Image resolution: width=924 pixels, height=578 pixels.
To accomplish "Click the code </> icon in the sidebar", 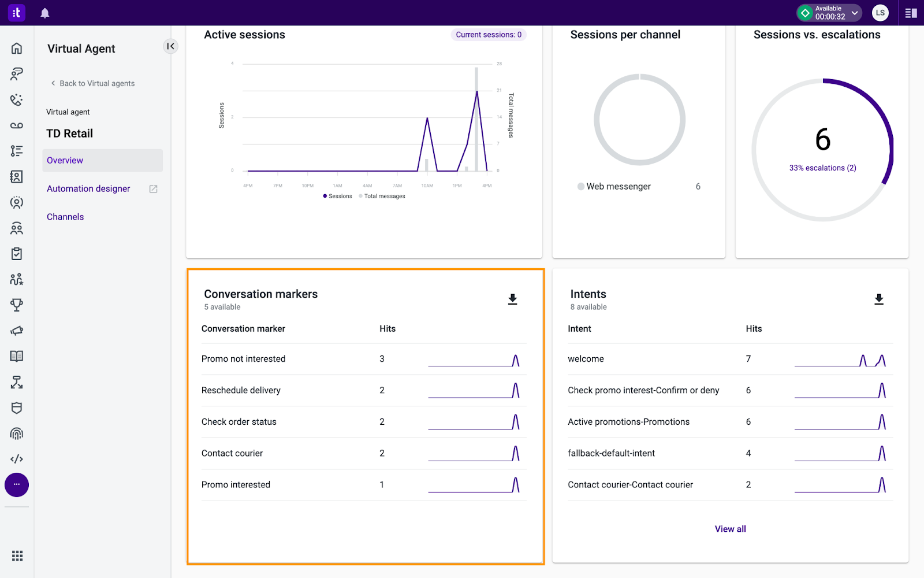I will click(17, 459).
